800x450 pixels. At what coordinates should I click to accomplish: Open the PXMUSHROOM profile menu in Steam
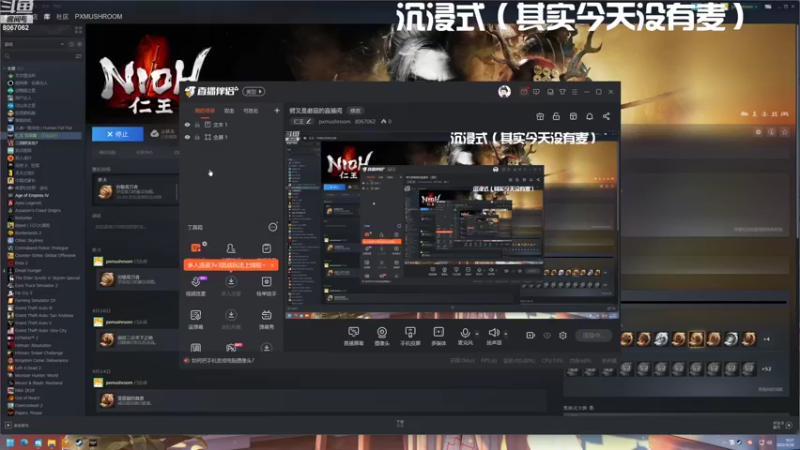click(x=98, y=16)
